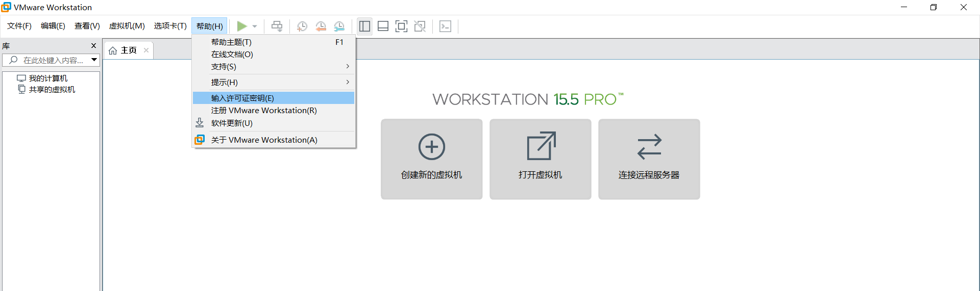980x291 pixels.
Task: Open the library search dropdown arrow
Action: coord(94,60)
